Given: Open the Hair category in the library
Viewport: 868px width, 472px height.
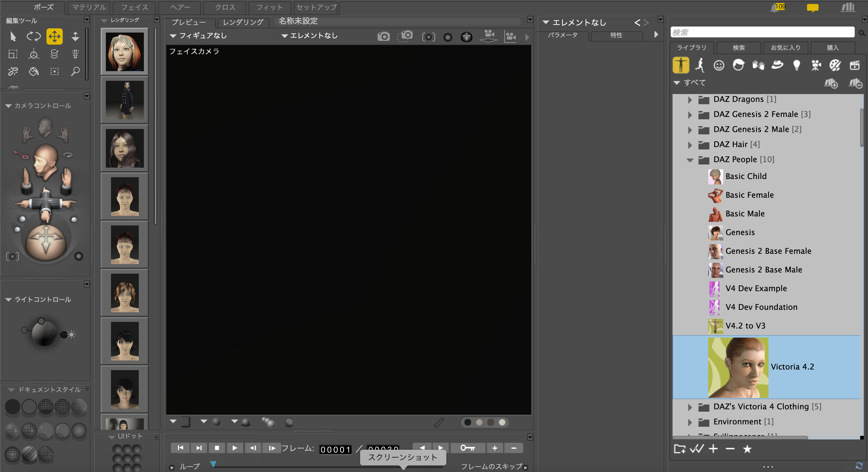Looking at the screenshot, I should pos(738,65).
